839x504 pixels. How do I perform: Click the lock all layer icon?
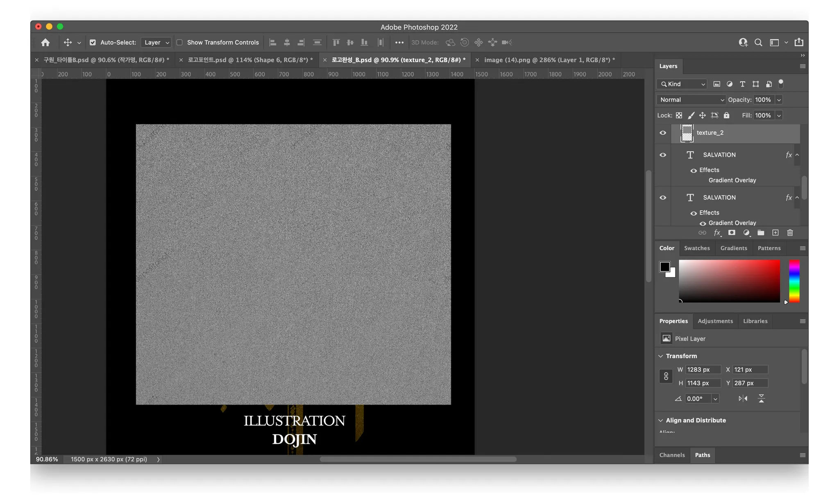[x=726, y=115]
